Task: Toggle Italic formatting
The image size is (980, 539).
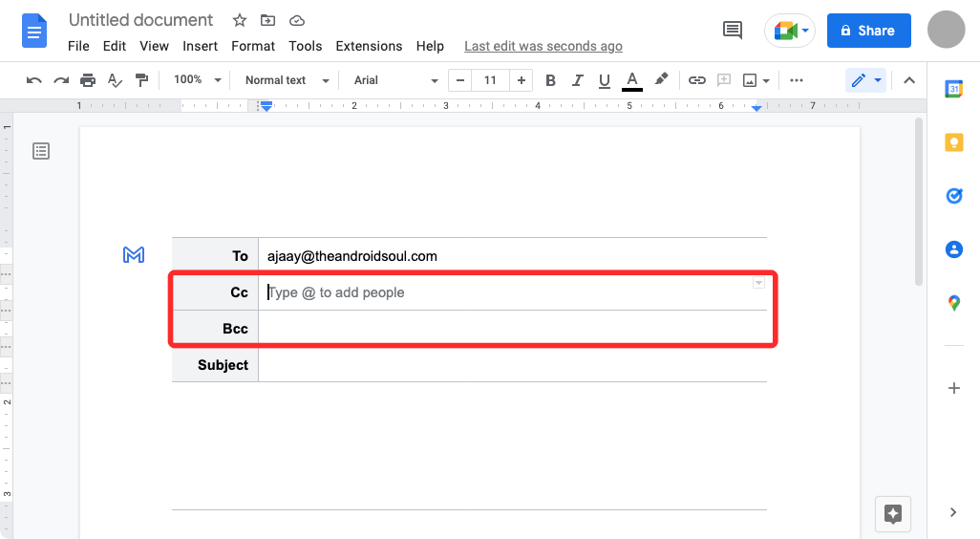Action: (578, 80)
